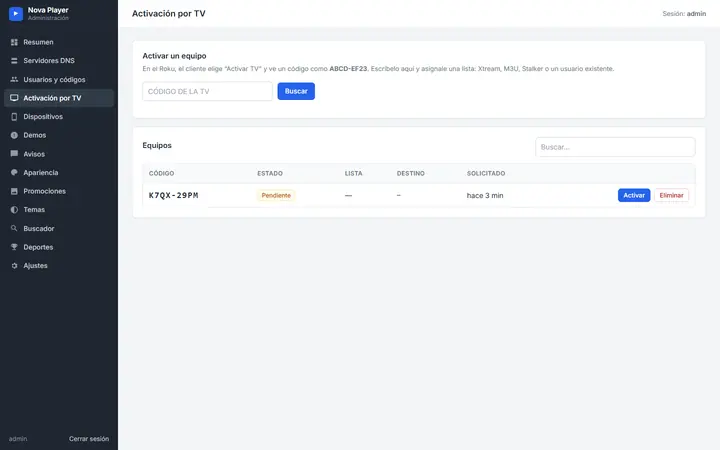The height and width of the screenshot is (450, 720).
Task: Click the Dispositivos phone icon
Action: (14, 117)
